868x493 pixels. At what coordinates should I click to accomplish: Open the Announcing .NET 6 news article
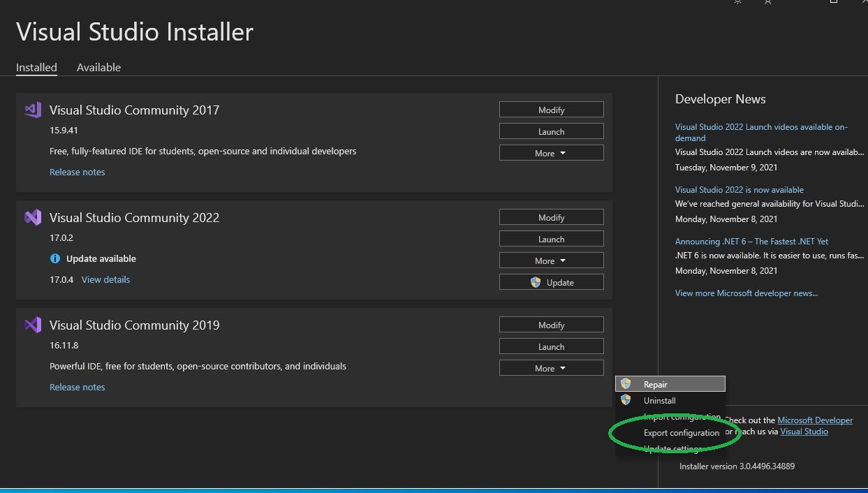(750, 241)
